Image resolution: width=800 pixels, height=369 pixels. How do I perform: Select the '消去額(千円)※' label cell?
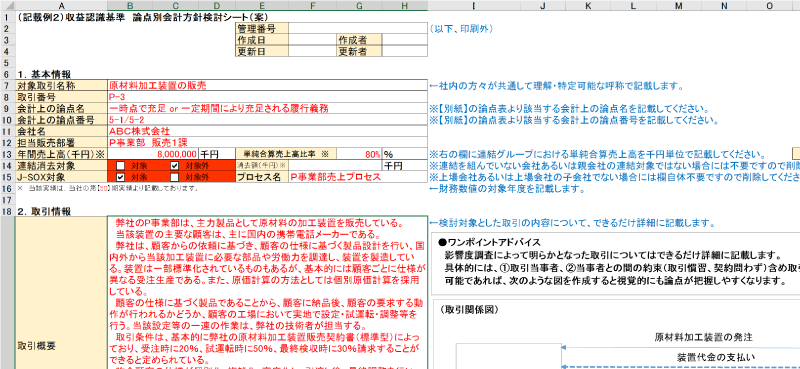pyautogui.click(x=262, y=165)
